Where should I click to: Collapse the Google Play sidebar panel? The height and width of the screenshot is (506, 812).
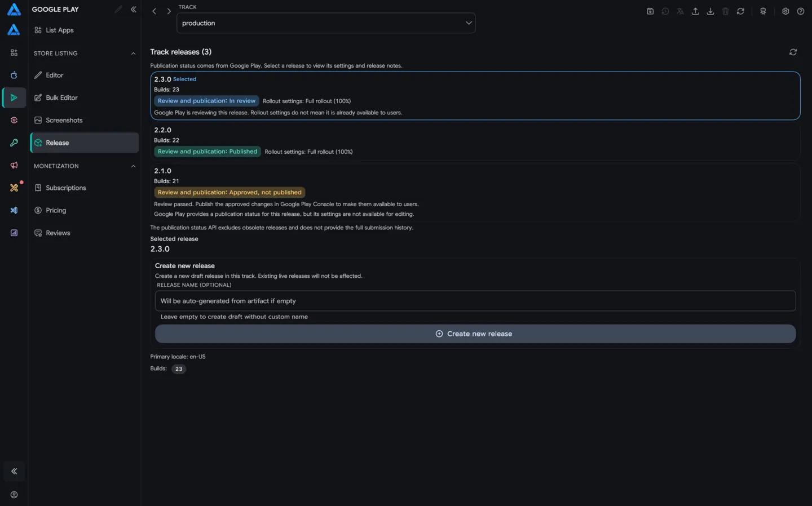pos(134,10)
